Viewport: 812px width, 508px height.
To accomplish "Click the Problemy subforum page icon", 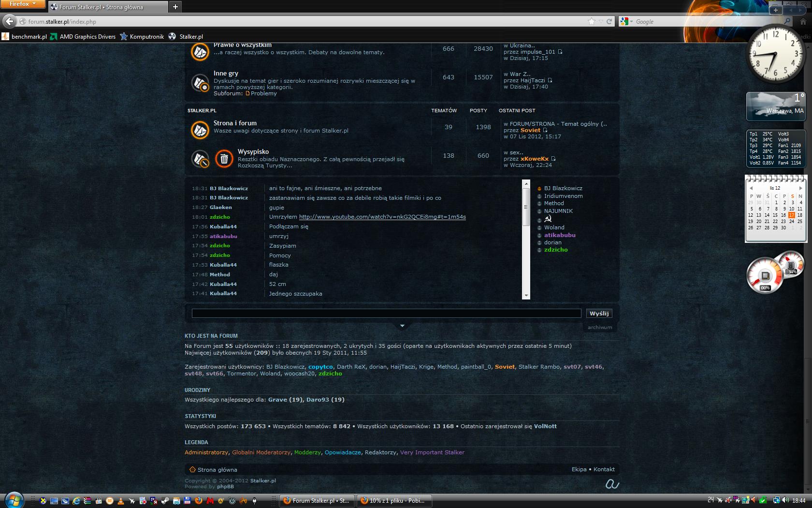I will click(x=247, y=93).
